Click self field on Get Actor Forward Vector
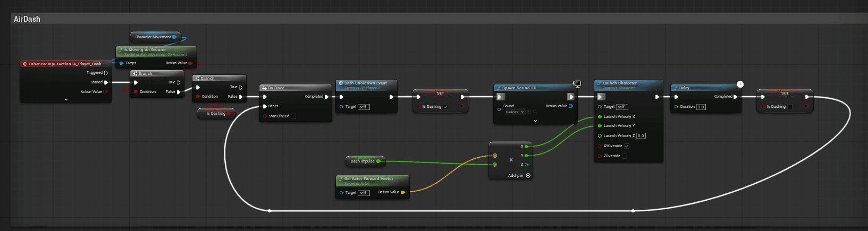The height and width of the screenshot is (231, 868). 364,193
